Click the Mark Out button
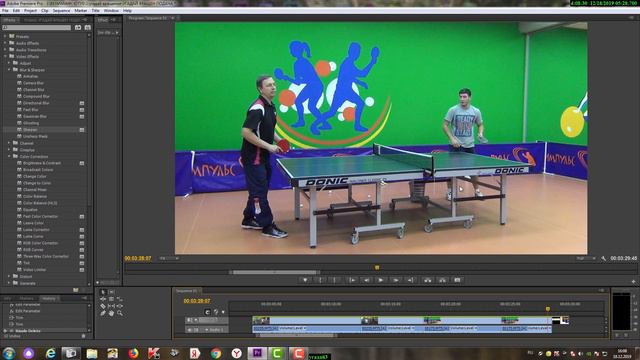This screenshot has height=360, width=640. 335,280
